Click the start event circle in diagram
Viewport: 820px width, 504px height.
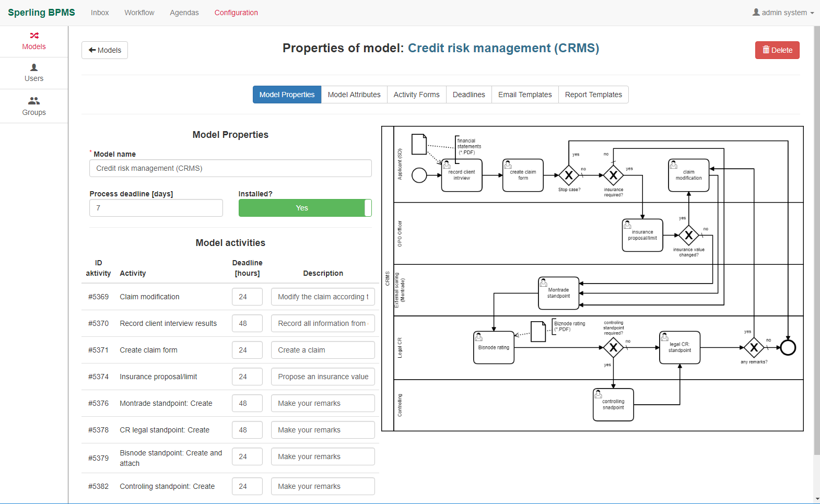[419, 175]
